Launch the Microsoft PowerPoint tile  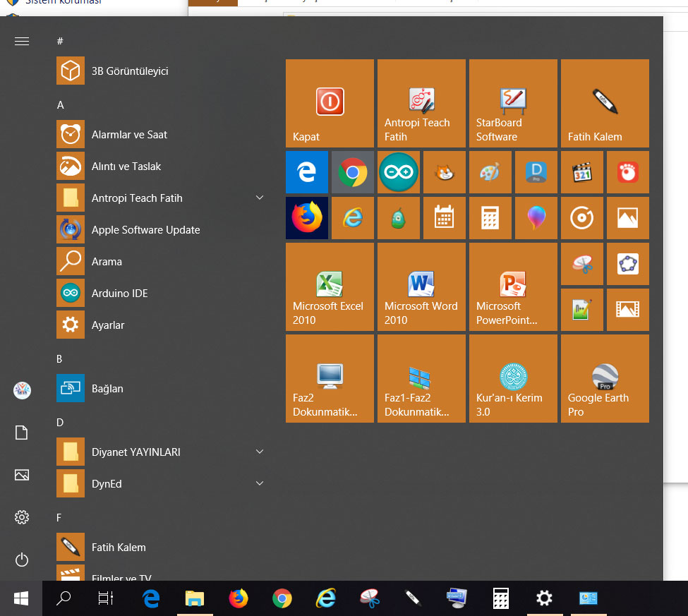pos(513,286)
